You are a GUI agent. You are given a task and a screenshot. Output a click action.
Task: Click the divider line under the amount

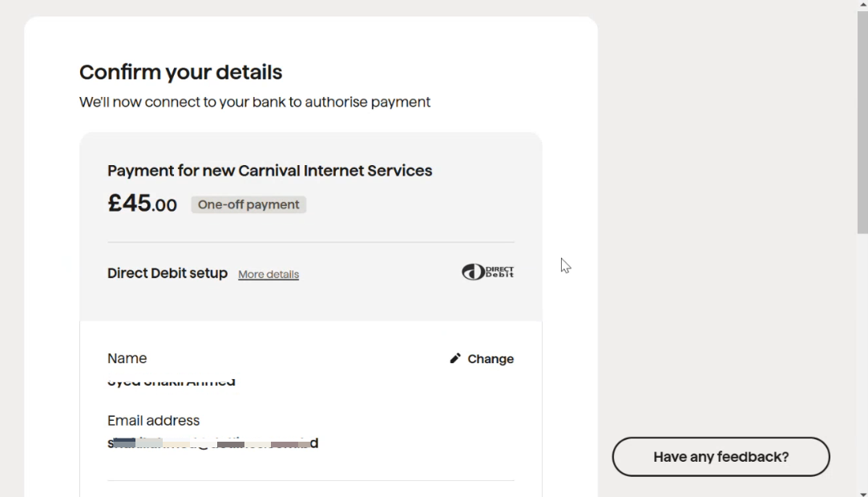(x=310, y=242)
